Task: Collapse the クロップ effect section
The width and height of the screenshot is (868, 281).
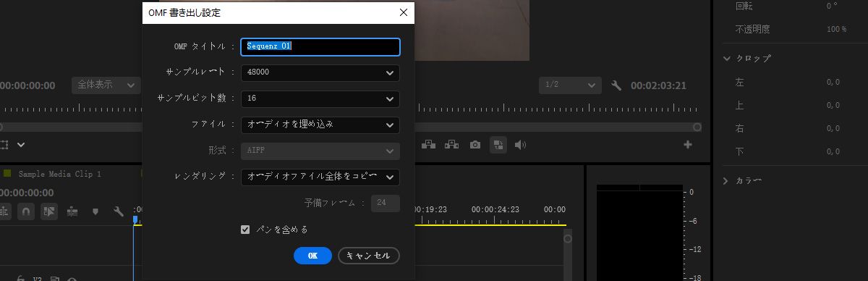Action: pyautogui.click(x=726, y=59)
